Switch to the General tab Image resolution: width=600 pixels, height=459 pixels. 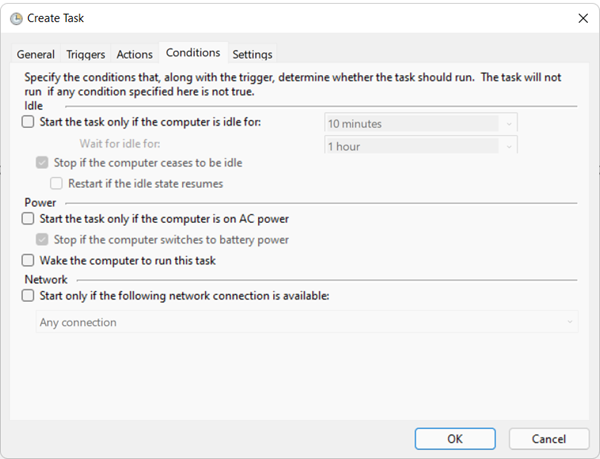[x=36, y=54]
